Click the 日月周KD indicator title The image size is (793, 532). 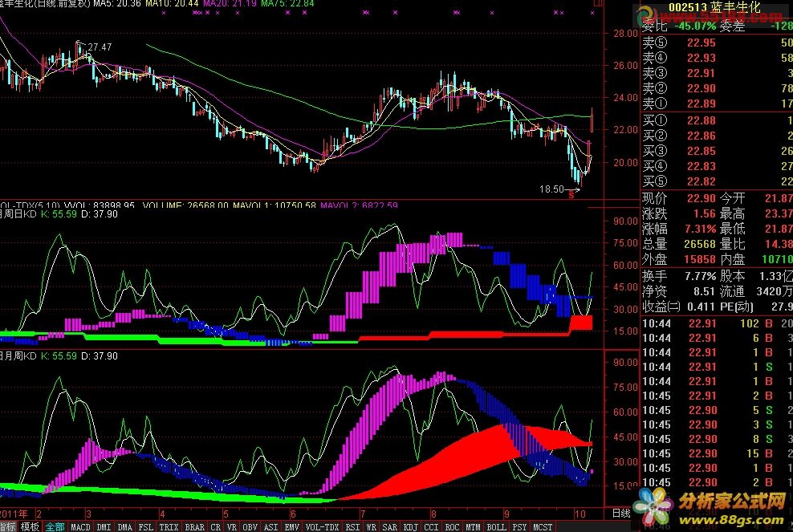point(18,356)
